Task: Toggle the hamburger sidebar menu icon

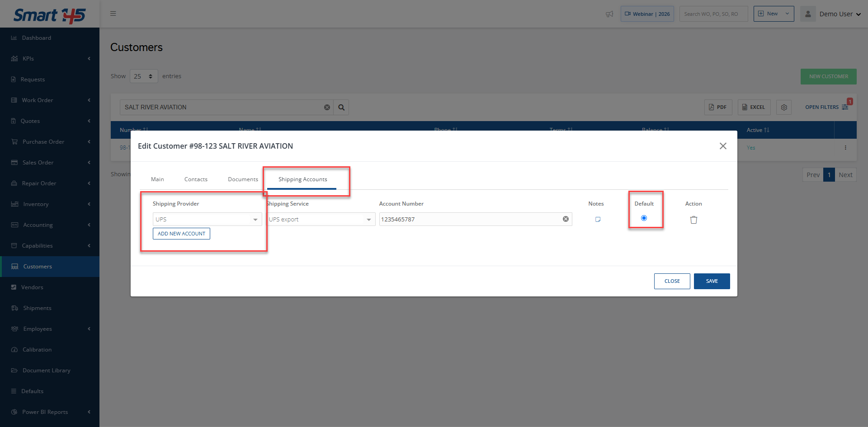Action: [113, 14]
